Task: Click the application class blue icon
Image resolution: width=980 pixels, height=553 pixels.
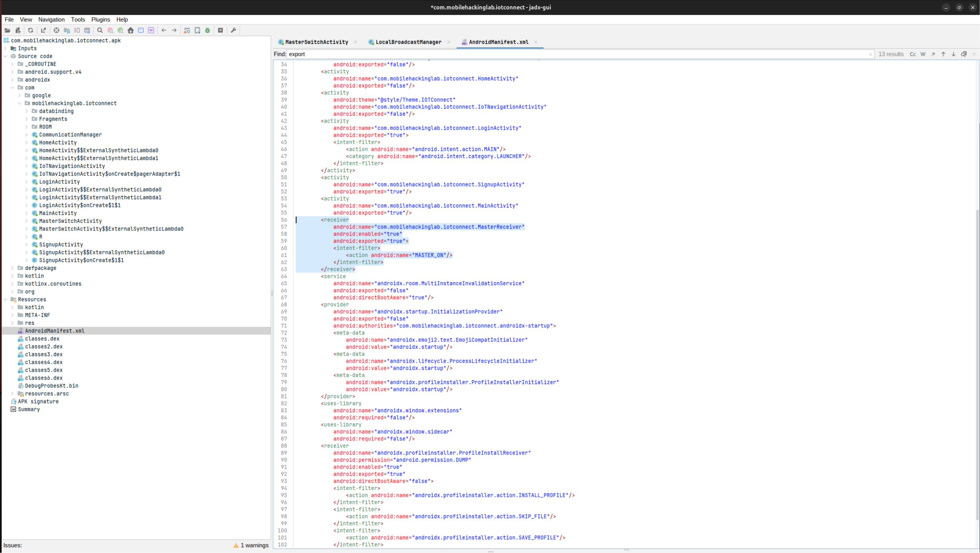Action: (141, 30)
